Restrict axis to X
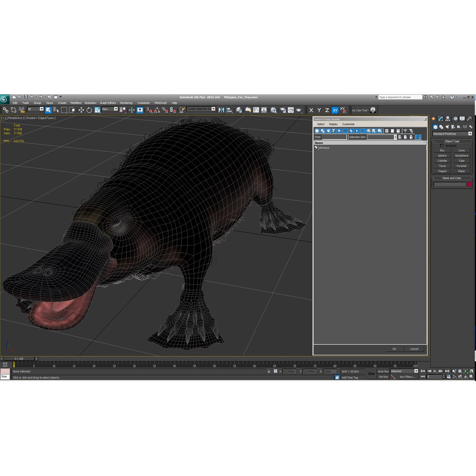This screenshot has width=476, height=476. (311, 110)
